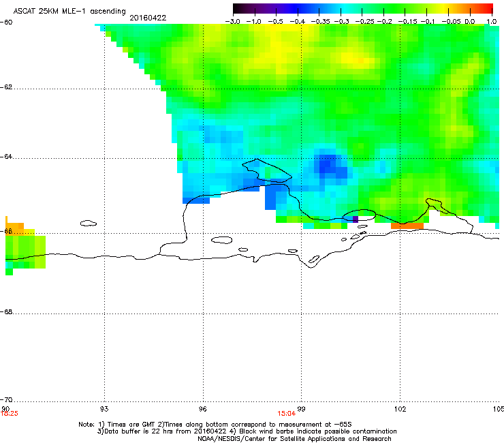Click the longitude label 102
The image size is (504, 443).
(400, 409)
